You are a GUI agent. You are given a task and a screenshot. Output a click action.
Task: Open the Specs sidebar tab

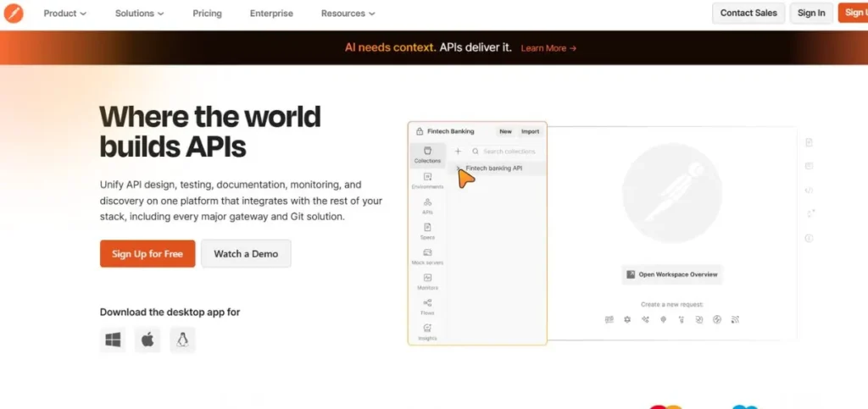[427, 231]
